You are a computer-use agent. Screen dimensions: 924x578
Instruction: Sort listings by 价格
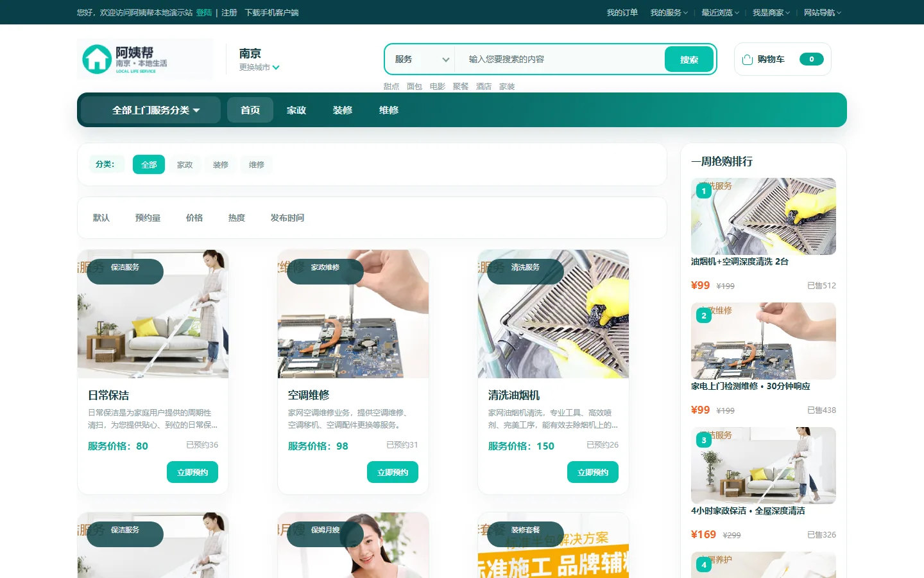pyautogui.click(x=194, y=218)
